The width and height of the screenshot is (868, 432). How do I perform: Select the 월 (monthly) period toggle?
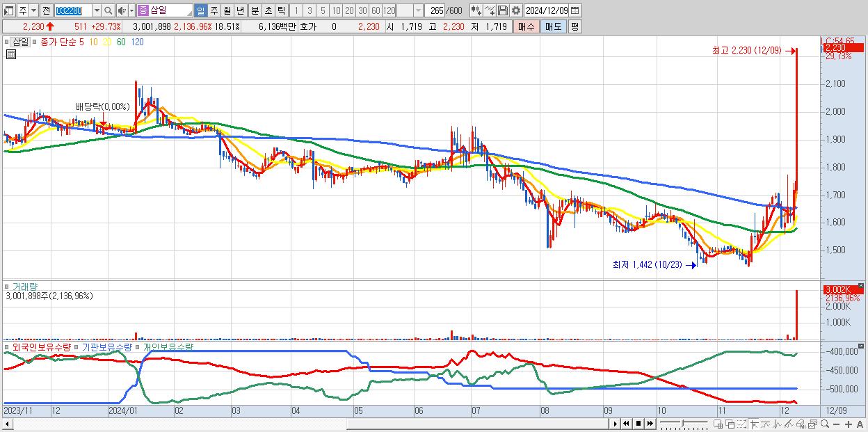coord(227,10)
